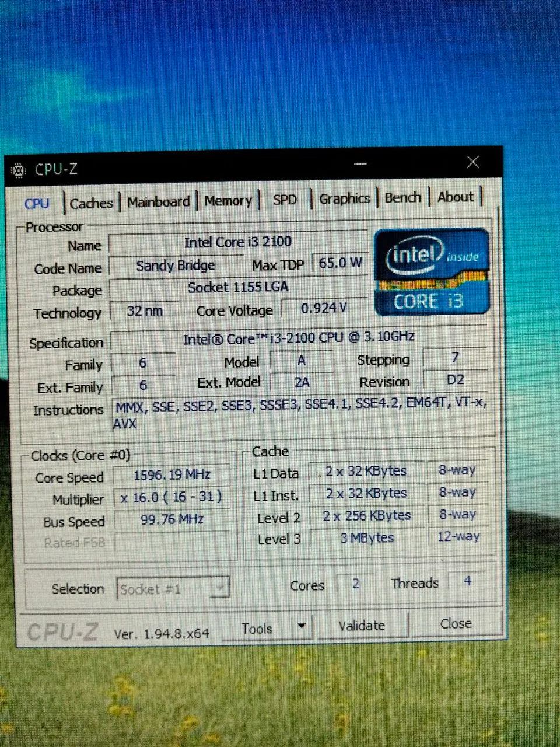The height and width of the screenshot is (747, 560).
Task: Click the Revision value D2
Action: [x=455, y=380]
